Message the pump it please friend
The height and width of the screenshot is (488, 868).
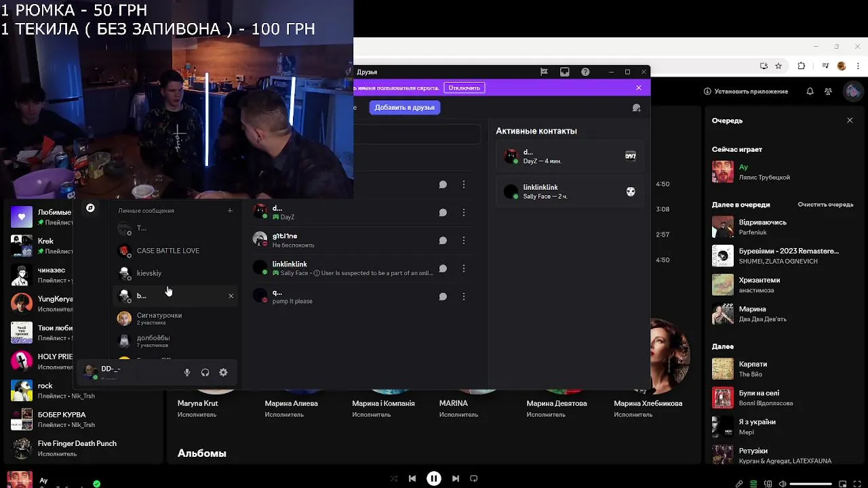click(443, 296)
